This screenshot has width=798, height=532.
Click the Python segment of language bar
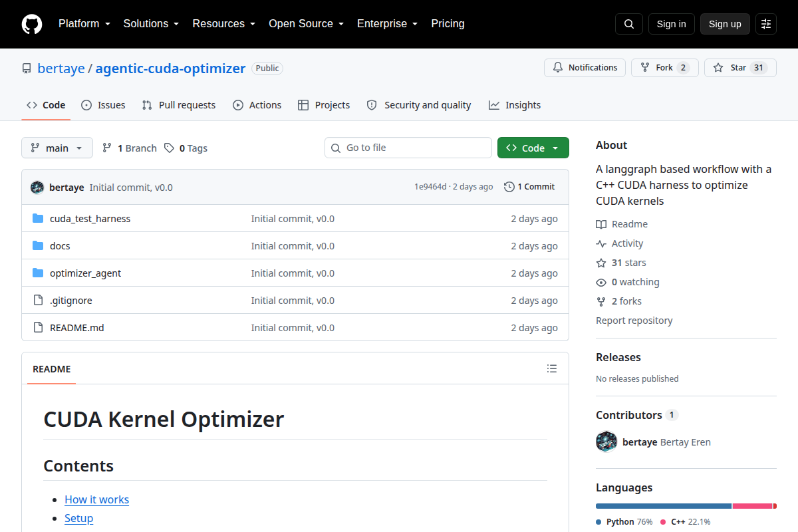[x=664, y=506]
